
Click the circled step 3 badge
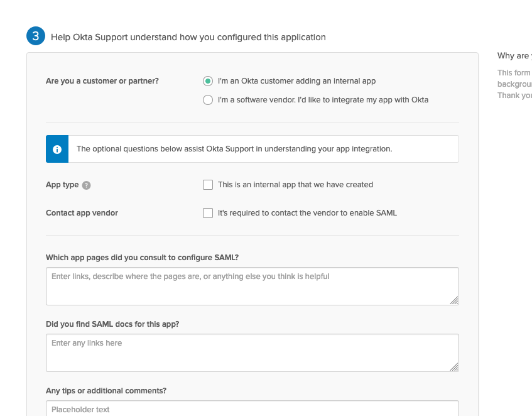click(36, 36)
